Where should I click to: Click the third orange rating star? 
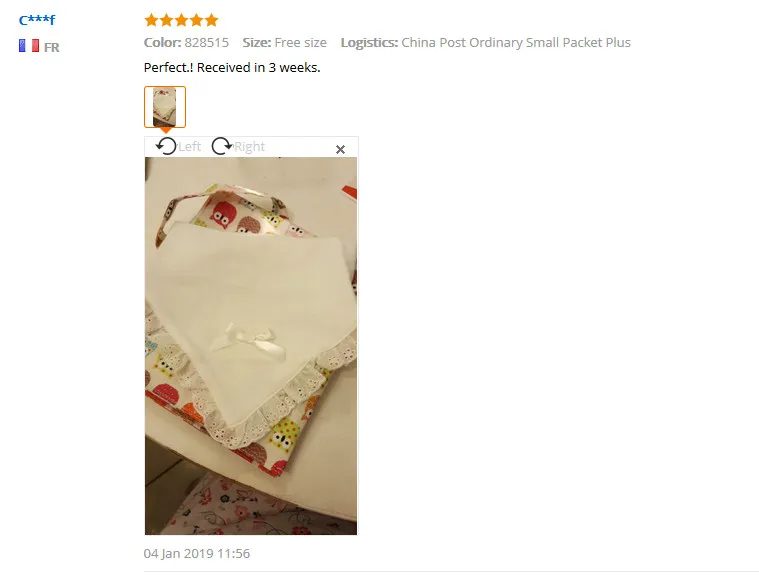182,20
